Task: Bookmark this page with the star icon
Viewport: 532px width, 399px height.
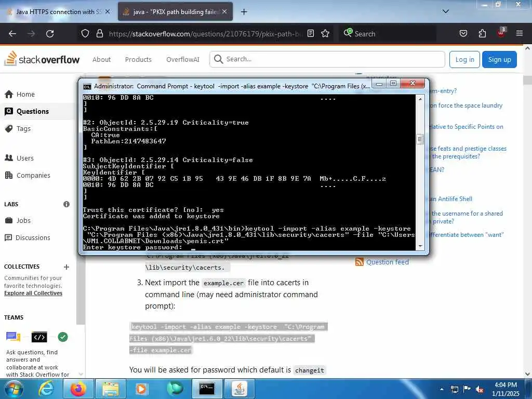Action: pyautogui.click(x=325, y=33)
